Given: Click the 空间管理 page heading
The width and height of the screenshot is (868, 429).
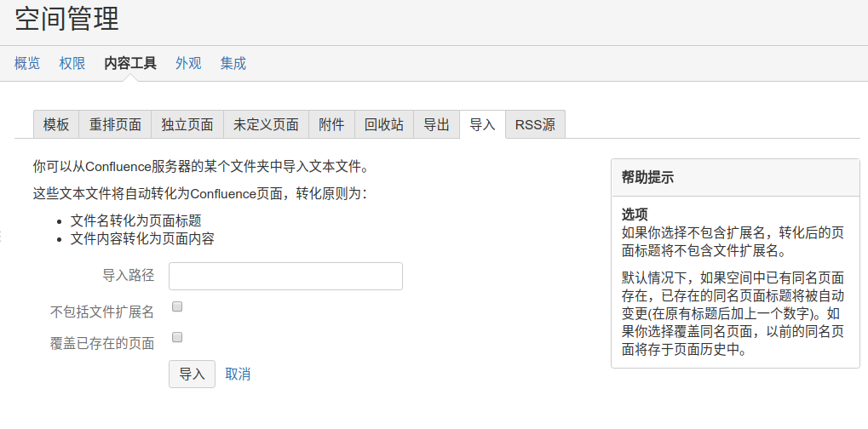Looking at the screenshot, I should (66, 19).
